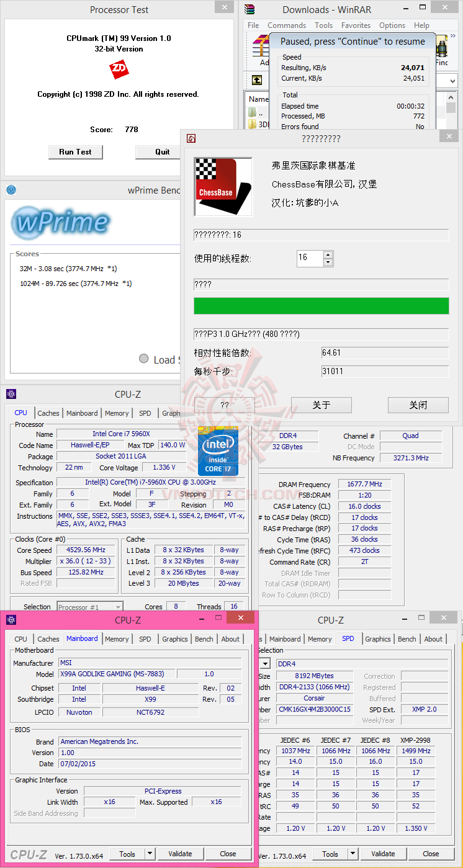Viewport: 463px width, 868px height.
Task: Click Quit in Processor Test
Action: 162,152
